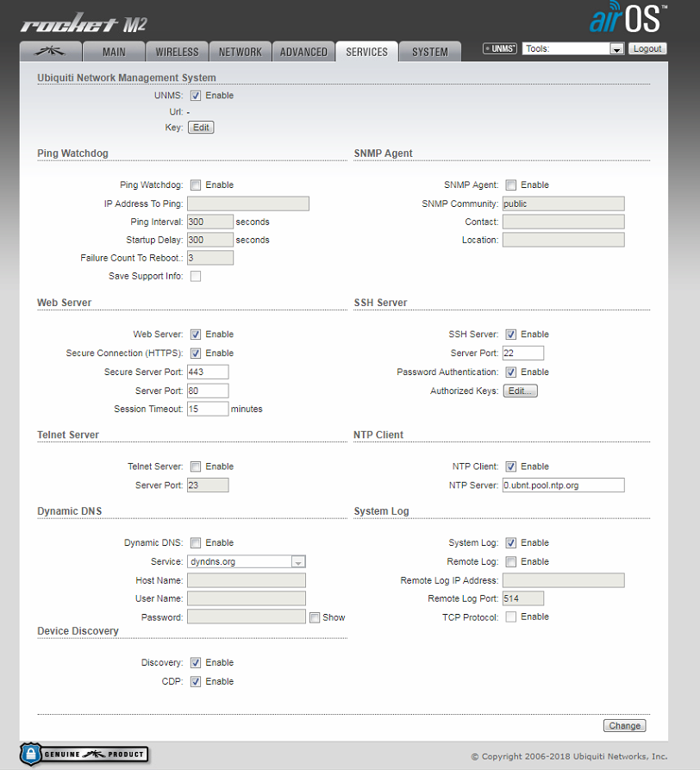Expand the Tools dropdown
This screenshot has height=770, width=700.
pyautogui.click(x=573, y=48)
